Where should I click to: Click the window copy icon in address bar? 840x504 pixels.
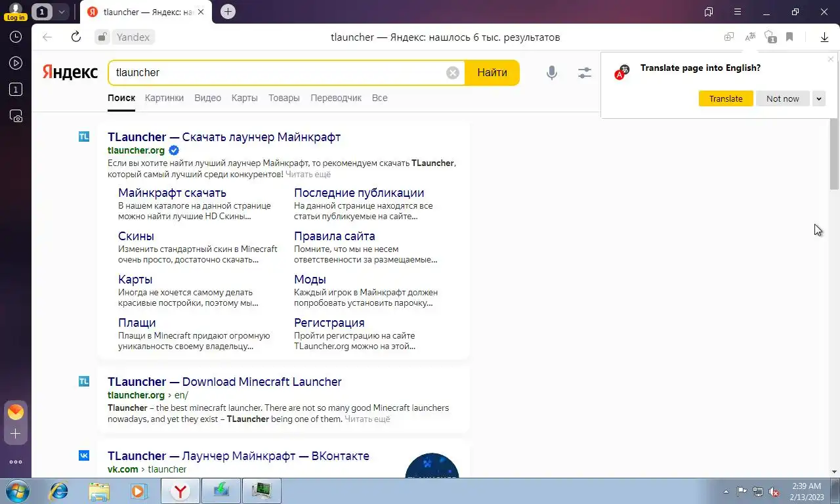(729, 37)
